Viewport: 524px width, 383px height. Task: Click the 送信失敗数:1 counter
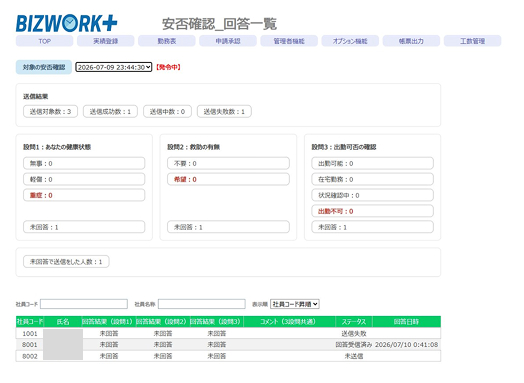[224, 112]
